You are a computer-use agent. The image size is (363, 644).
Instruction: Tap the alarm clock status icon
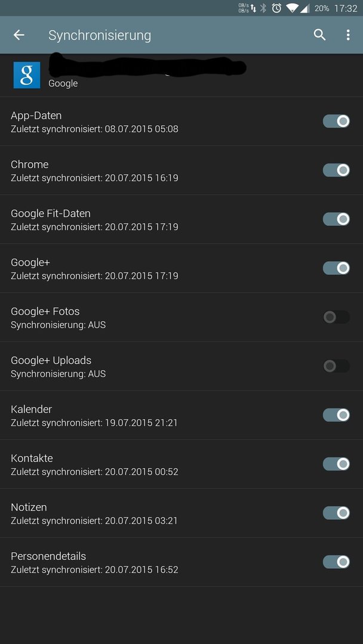tap(276, 8)
